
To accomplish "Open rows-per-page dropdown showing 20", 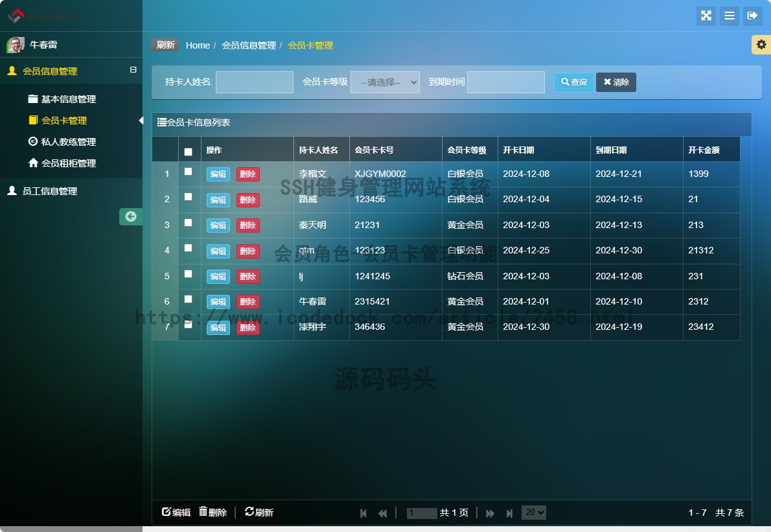I will click(x=534, y=513).
